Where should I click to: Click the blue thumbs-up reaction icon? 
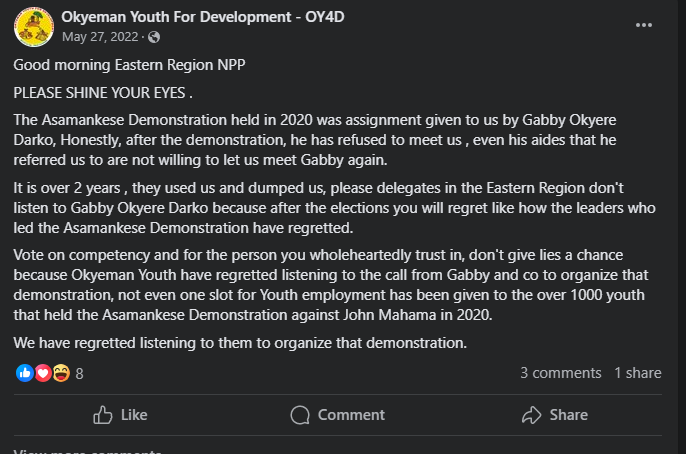[x=24, y=373]
